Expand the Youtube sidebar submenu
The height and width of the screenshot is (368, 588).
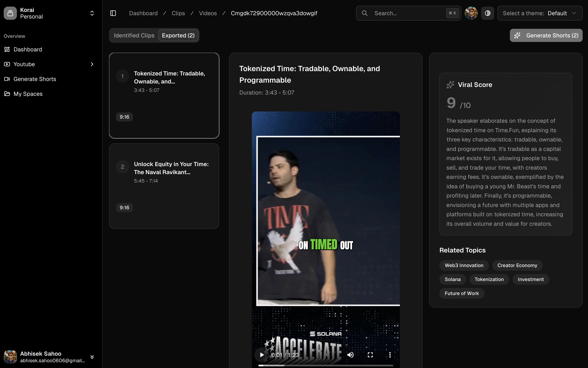click(x=92, y=64)
